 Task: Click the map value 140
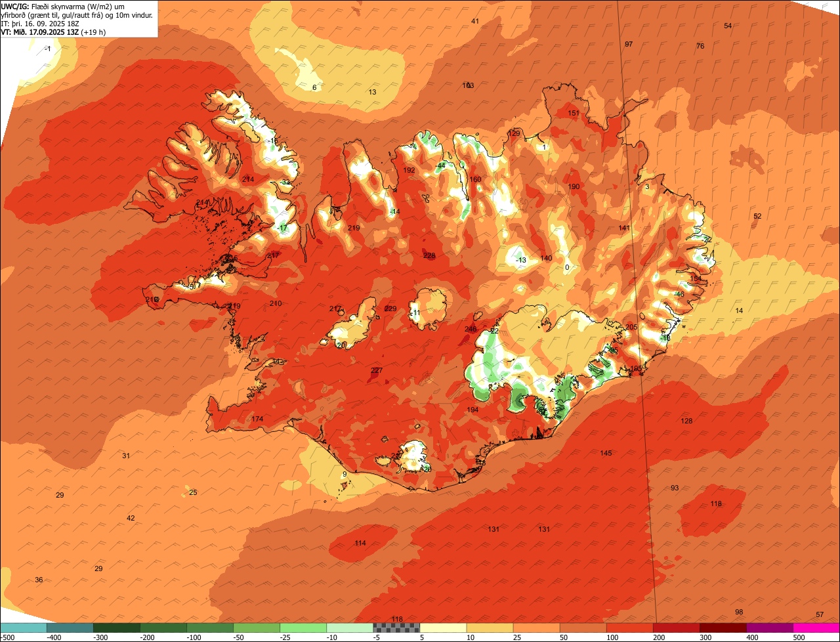pos(546,259)
